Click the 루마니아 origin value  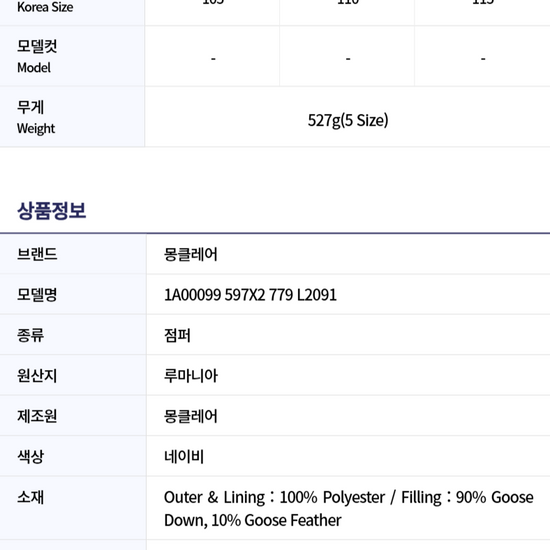191,375
